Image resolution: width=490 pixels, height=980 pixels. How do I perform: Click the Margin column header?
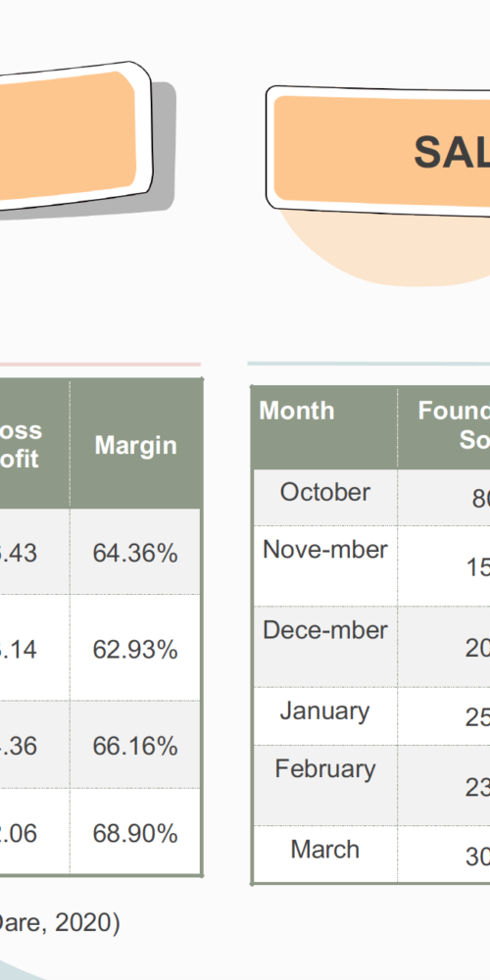click(135, 445)
